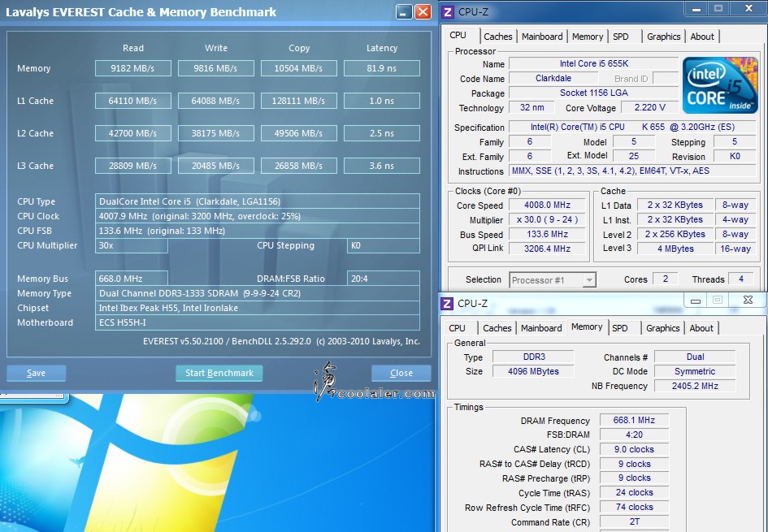Viewport: 768px width, 532px height.
Task: Open the Processor #1 selection dropdown
Action: (x=553, y=280)
